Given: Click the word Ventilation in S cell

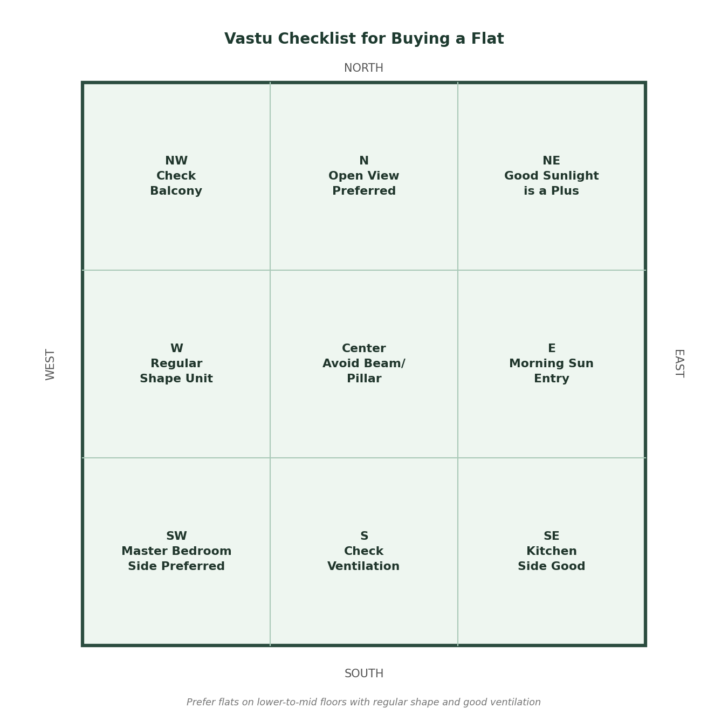Looking at the screenshot, I should 363,567.
